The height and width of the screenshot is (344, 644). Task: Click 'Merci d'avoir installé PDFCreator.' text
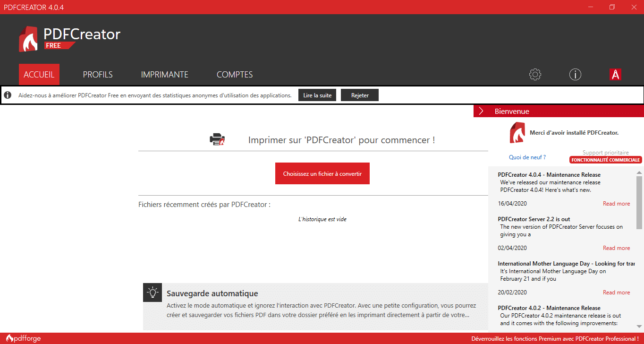574,133
